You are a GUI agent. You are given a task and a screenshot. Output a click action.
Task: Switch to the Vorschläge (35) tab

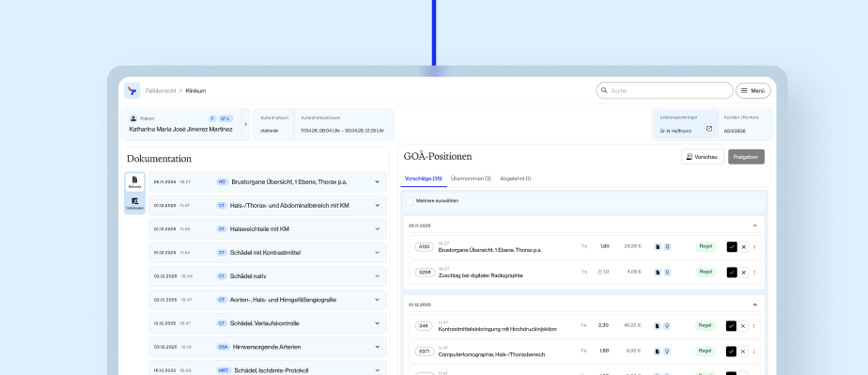click(424, 179)
